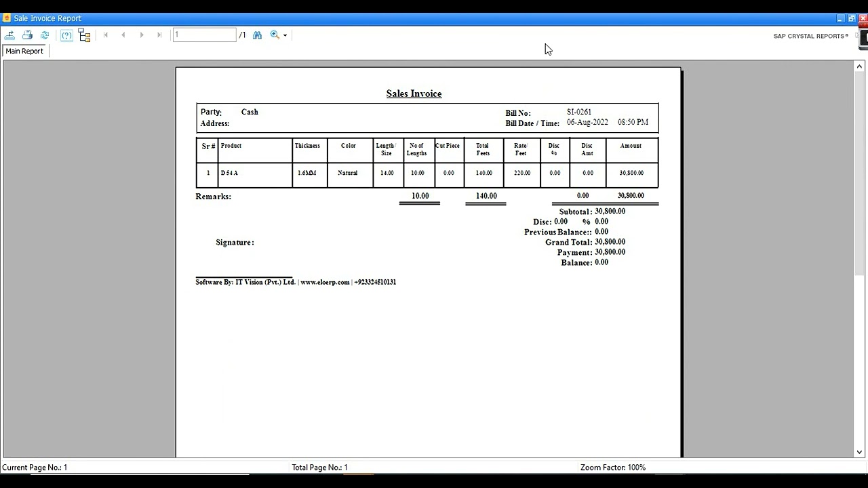
Task: Click the Signature label
Action: (x=235, y=242)
